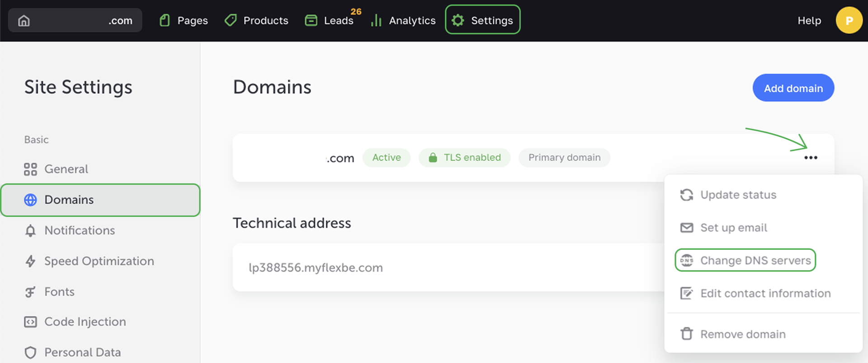This screenshot has width=868, height=363.
Task: Go to Speed Optimization settings
Action: pos(99,261)
